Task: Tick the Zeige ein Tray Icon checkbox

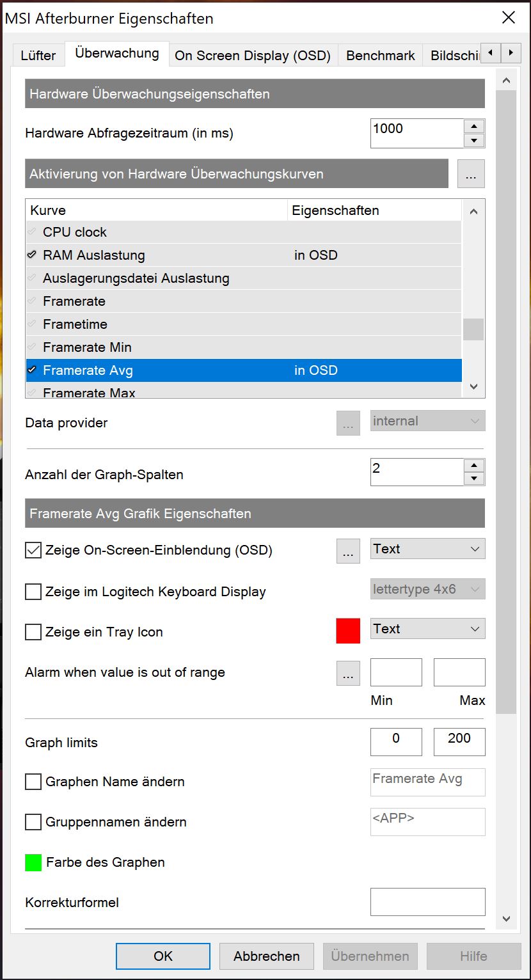Action: (x=33, y=632)
